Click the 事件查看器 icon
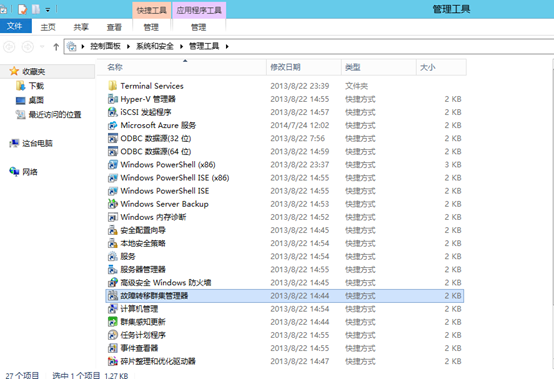 point(112,348)
